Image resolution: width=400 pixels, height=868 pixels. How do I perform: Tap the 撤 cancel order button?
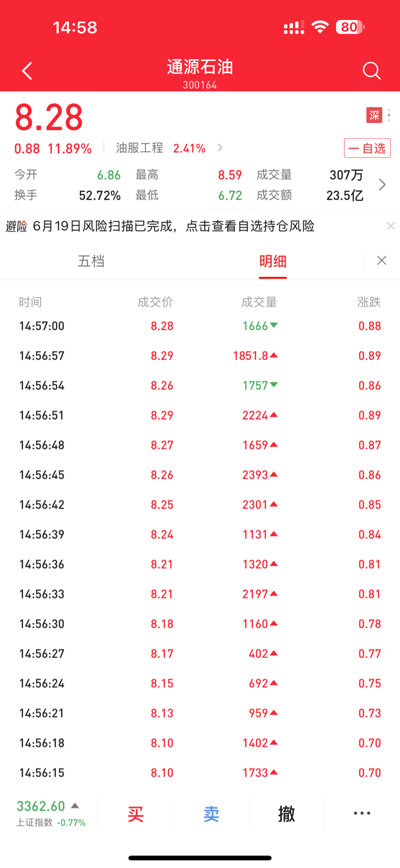(286, 813)
